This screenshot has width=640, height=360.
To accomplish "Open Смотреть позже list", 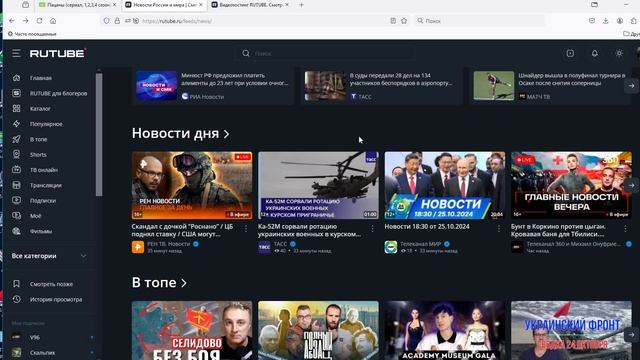I will pos(42,284).
